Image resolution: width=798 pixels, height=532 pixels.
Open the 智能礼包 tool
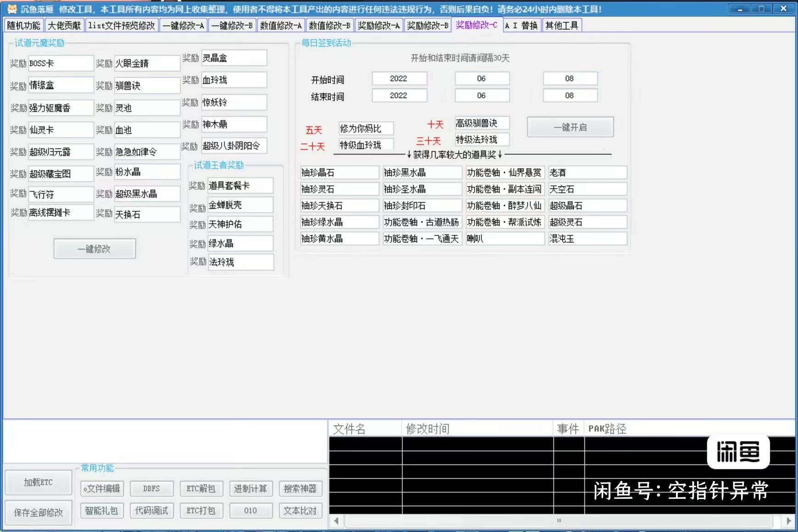pos(102,510)
